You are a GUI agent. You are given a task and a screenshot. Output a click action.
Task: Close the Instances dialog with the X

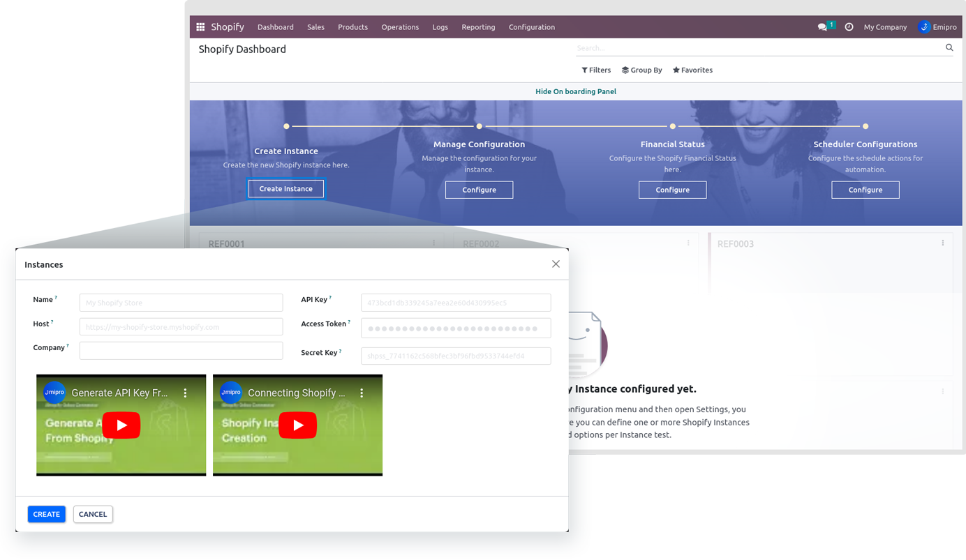point(556,264)
